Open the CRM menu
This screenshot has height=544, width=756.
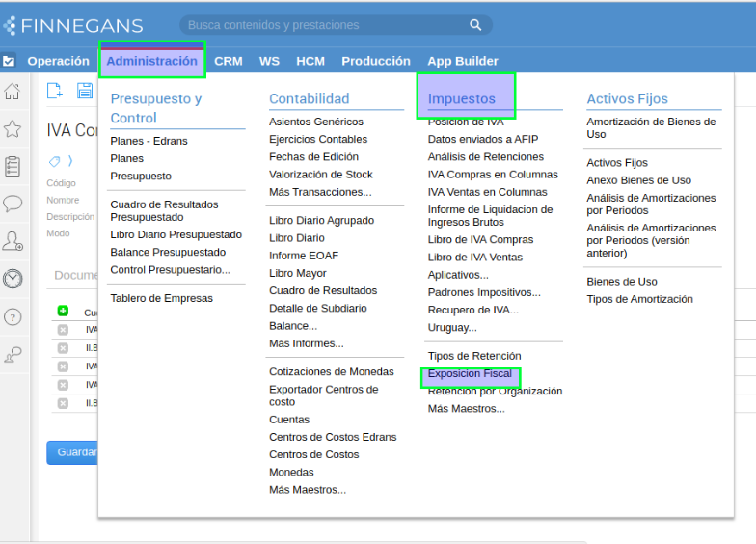pyautogui.click(x=228, y=62)
